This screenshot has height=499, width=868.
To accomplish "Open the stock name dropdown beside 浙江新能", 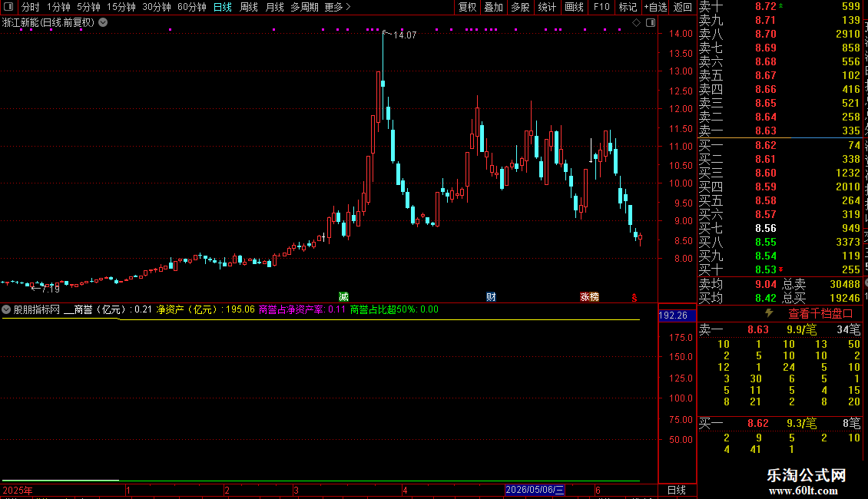I will point(103,22).
